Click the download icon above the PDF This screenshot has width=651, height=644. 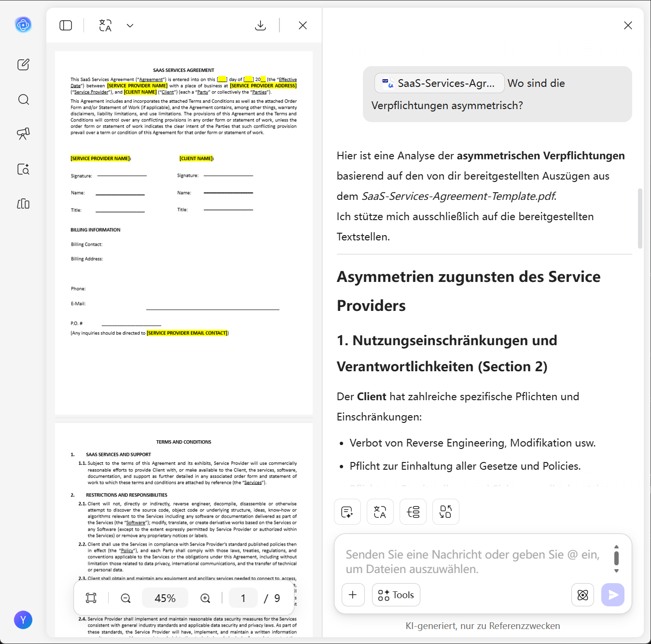260,25
